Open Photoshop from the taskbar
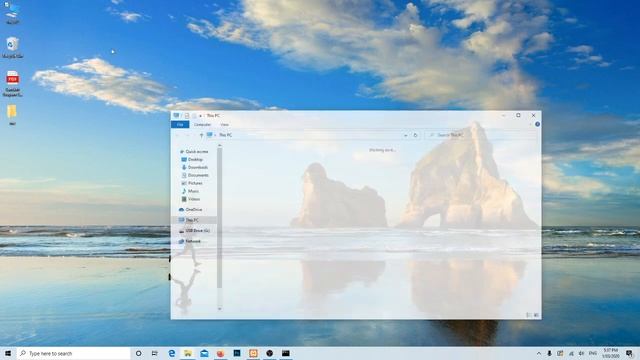This screenshot has height=360, width=640. point(237,353)
